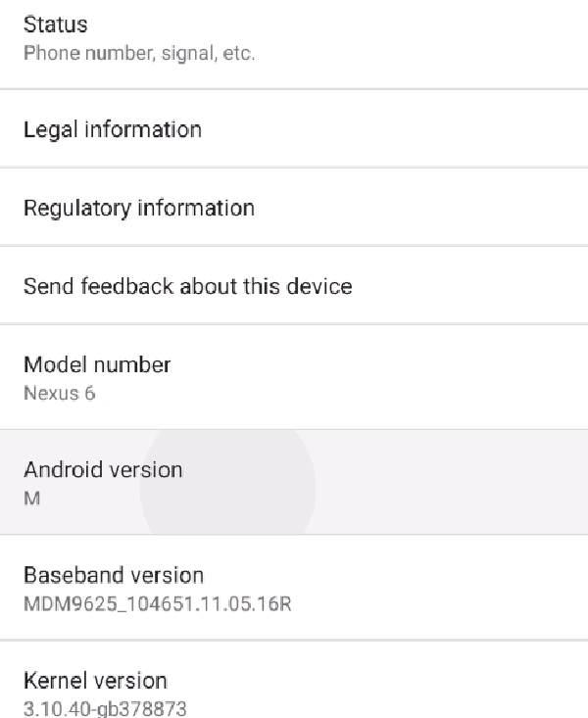
Task: Click the 3.10.40-gb378873 kernel value
Action: 105,708
